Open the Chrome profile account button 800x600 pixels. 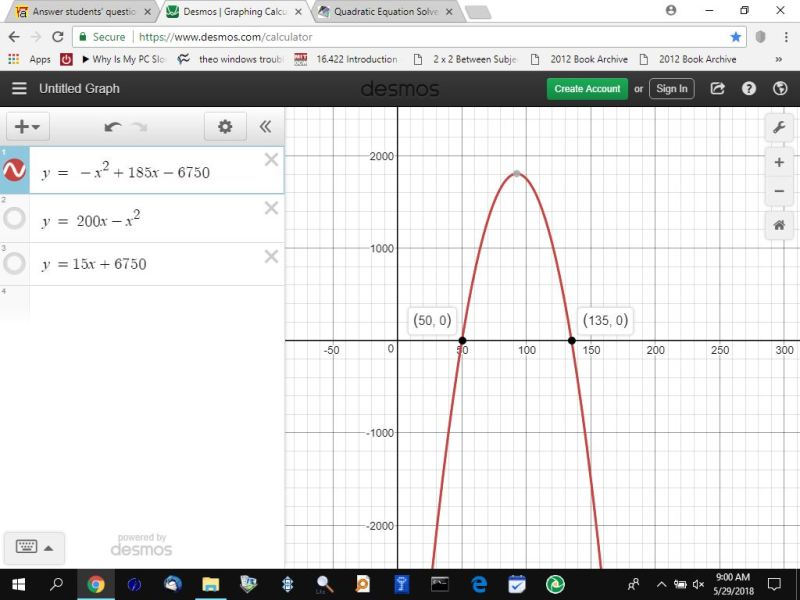[x=671, y=10]
